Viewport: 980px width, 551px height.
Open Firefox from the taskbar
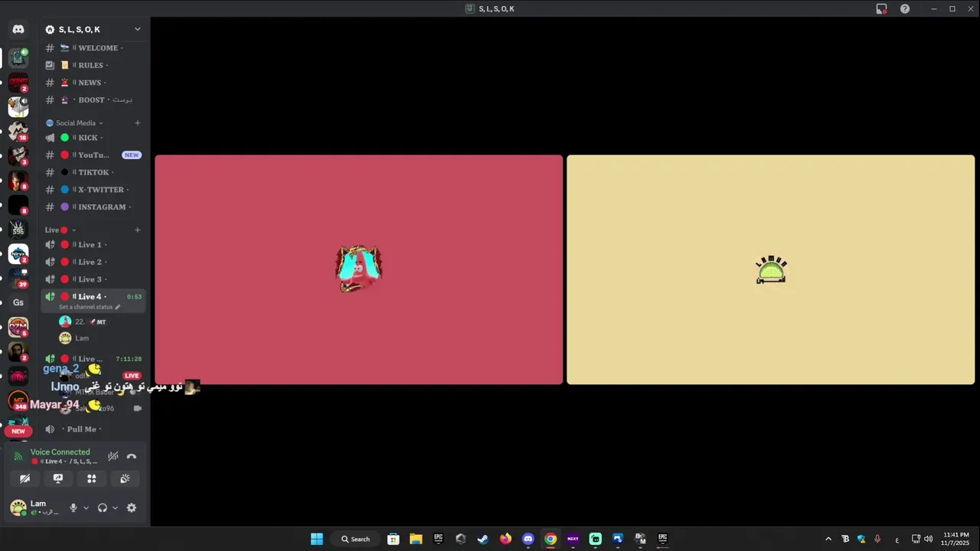tap(505, 539)
